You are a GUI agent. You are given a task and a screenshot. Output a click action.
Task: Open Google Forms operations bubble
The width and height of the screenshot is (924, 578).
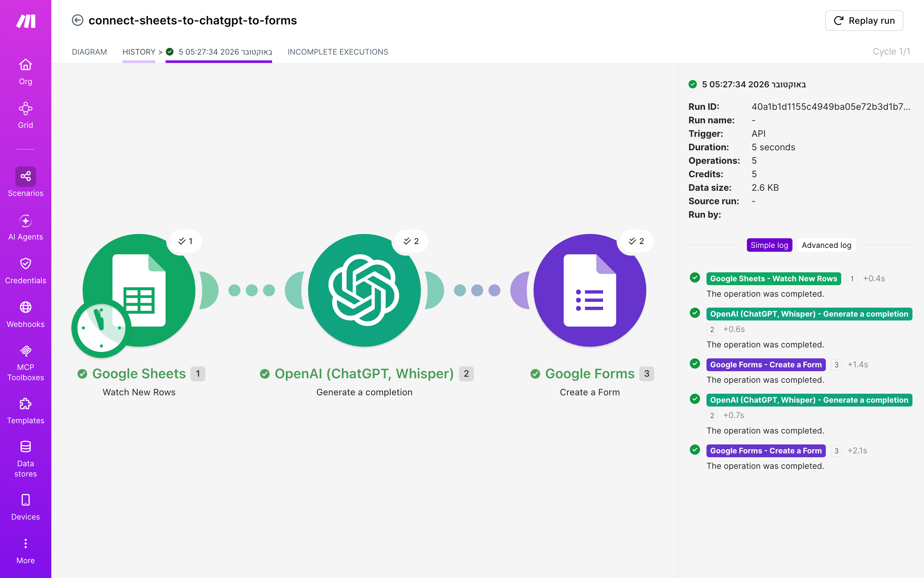636,241
